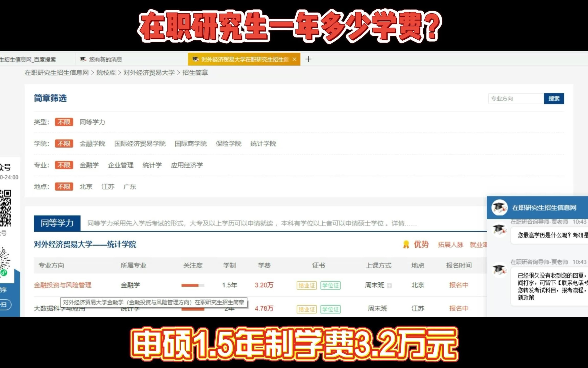Viewport: 588px width, 368px height.
Task: Click the 3.20万 tuition value
Action: click(x=264, y=285)
